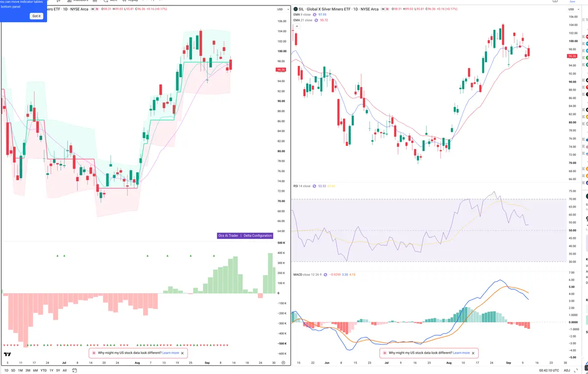Select the 1M date range
This screenshot has width=588, height=374.
coord(20,371)
